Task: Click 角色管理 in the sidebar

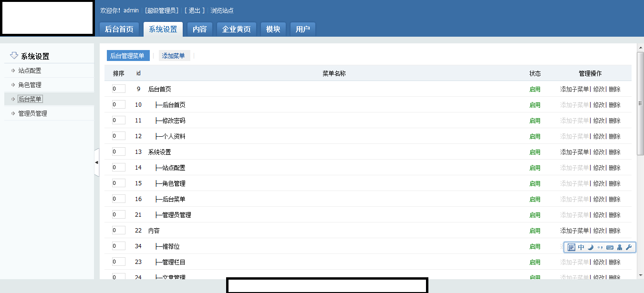Action: (x=30, y=85)
